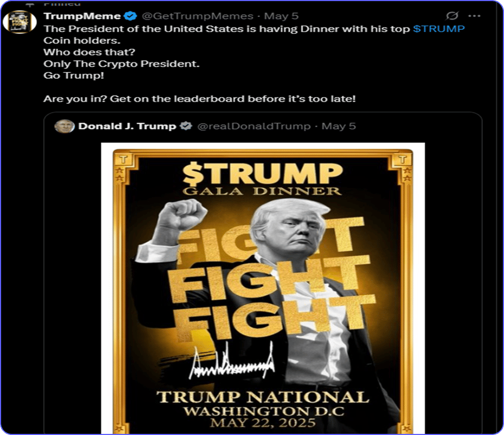Click the pin icon above the post
This screenshot has height=435, width=504.
coord(30,4)
